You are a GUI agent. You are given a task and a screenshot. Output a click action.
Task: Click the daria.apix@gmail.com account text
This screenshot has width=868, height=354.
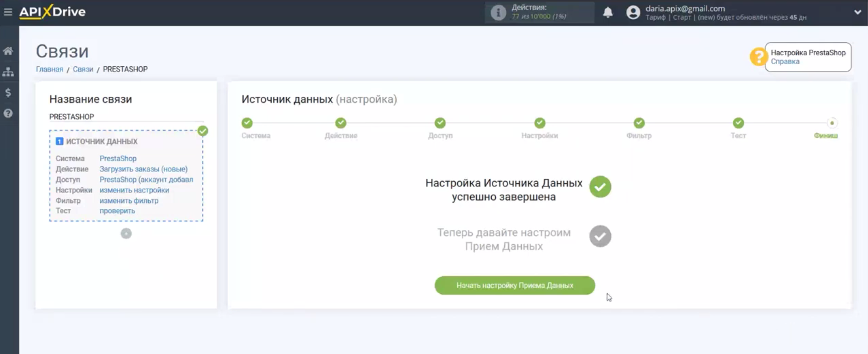pyautogui.click(x=685, y=9)
